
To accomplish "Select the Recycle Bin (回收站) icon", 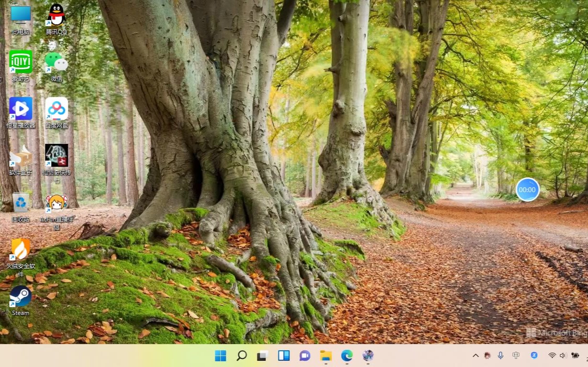I will pos(21,203).
